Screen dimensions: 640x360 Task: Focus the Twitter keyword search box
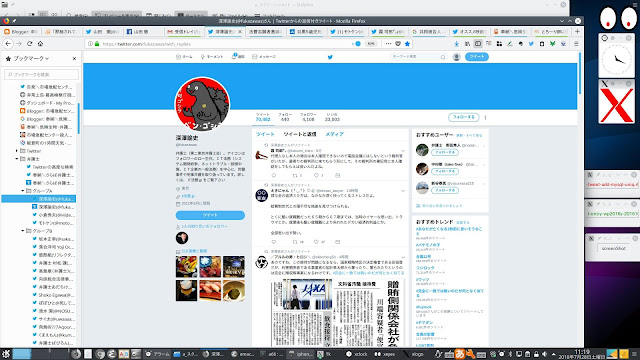tap(418, 57)
